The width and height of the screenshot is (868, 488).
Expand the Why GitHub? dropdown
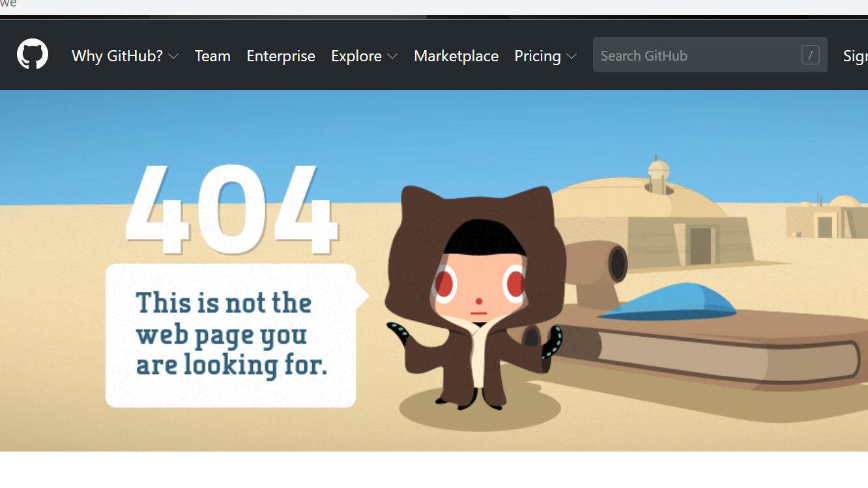(x=125, y=56)
